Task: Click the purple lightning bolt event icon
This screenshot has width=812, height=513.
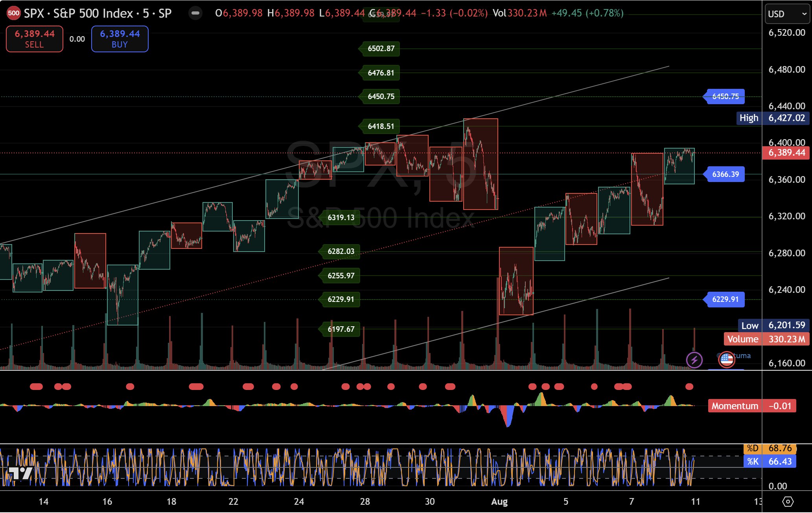Action: point(694,360)
